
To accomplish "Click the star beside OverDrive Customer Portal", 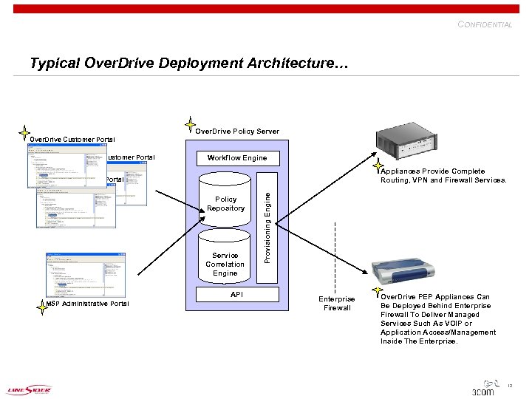I will (24, 133).
